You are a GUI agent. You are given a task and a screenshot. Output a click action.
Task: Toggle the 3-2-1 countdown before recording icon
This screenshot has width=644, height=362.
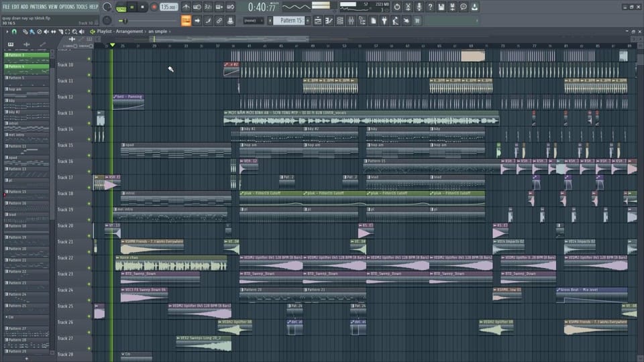pos(208,7)
